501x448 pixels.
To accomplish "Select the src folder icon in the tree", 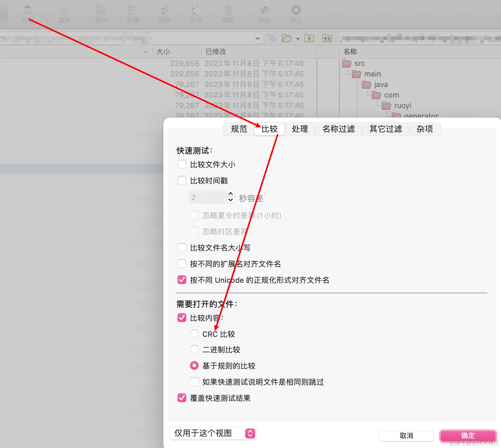I will point(347,63).
